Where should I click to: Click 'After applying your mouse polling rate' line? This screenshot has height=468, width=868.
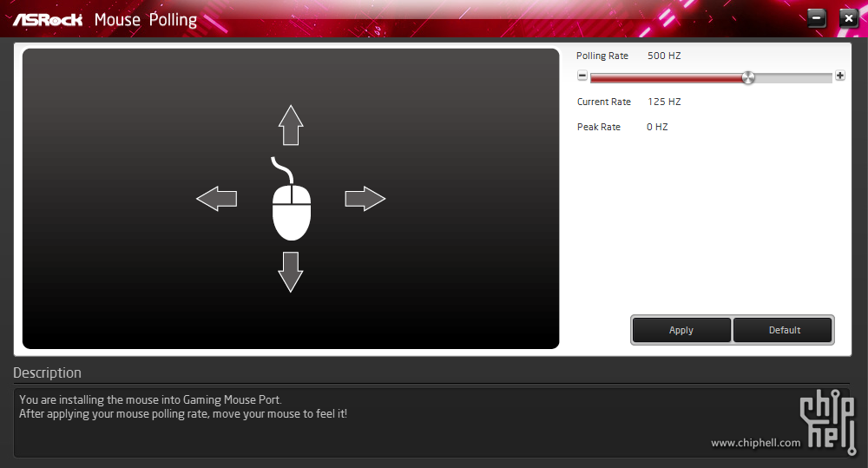(183, 413)
